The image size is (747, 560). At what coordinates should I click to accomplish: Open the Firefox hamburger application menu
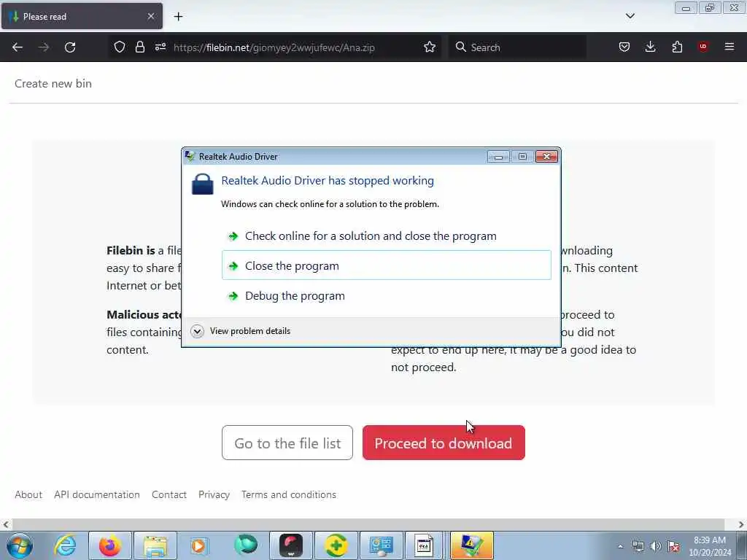[x=729, y=47]
